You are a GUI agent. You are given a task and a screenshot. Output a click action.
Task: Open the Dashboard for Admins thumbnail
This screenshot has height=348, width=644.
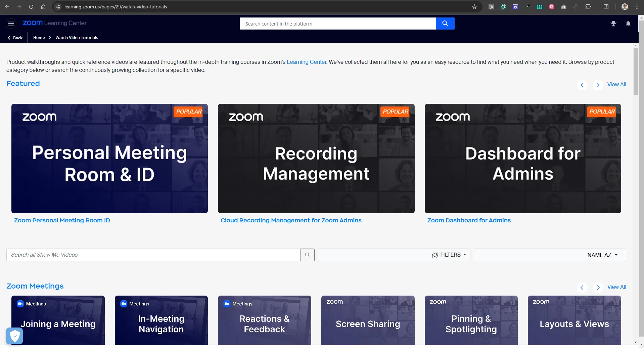(x=523, y=159)
